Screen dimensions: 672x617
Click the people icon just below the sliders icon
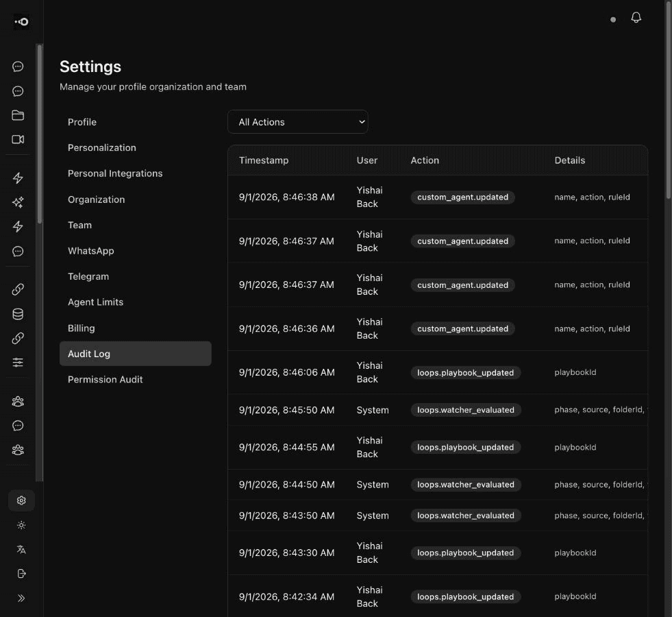pyautogui.click(x=18, y=402)
